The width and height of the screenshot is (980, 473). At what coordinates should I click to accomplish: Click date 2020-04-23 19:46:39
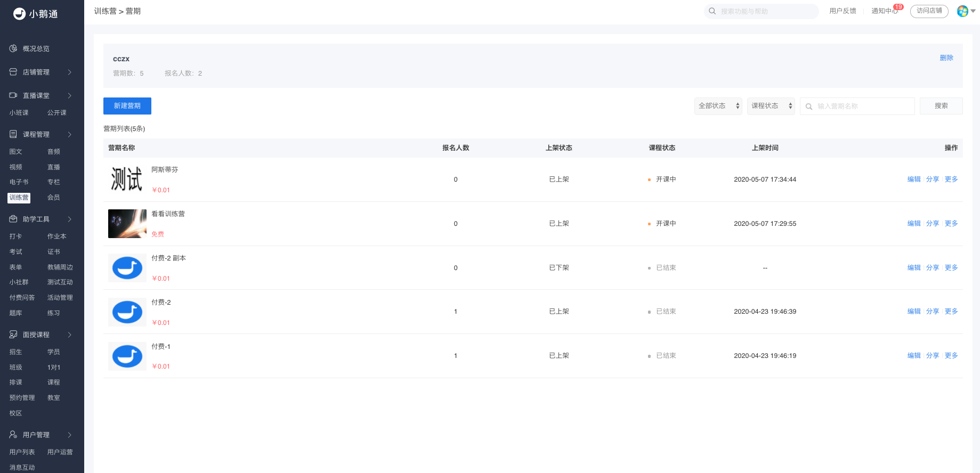(765, 312)
